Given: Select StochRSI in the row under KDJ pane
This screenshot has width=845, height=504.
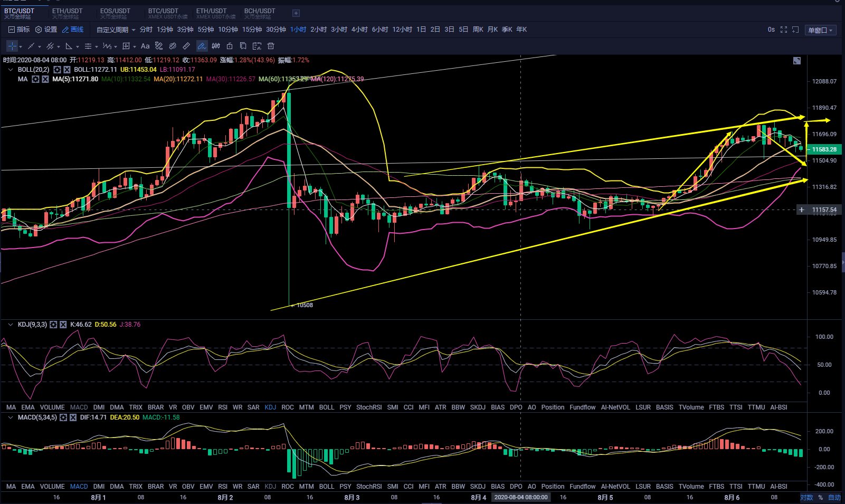Looking at the screenshot, I should pyautogui.click(x=369, y=407).
